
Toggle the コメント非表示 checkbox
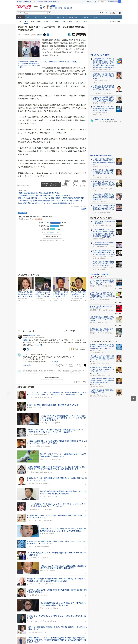(75, 382)
